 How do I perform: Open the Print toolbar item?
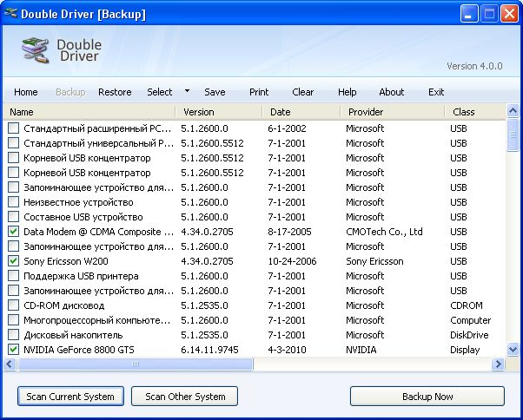tap(259, 92)
